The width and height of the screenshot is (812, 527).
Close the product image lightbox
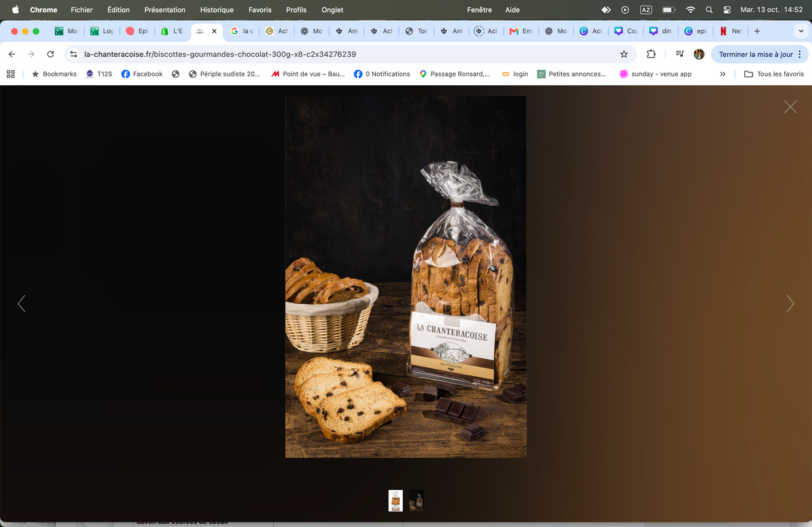coord(790,106)
